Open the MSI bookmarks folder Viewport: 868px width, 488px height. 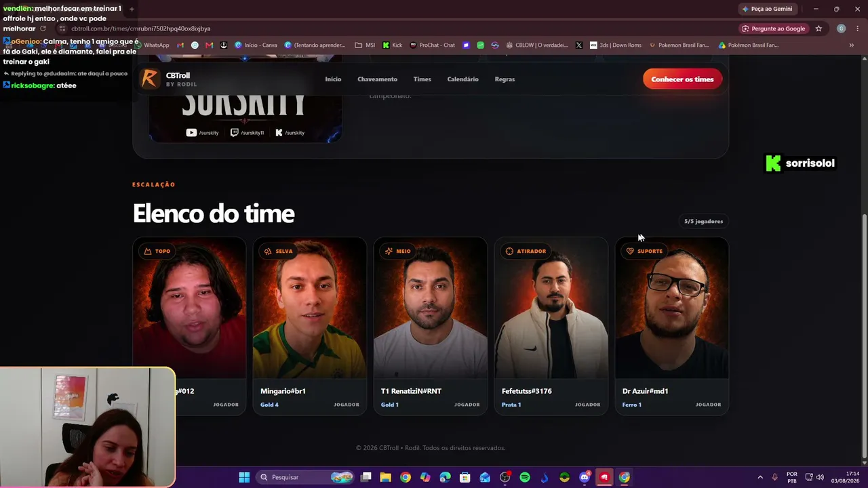tap(365, 45)
